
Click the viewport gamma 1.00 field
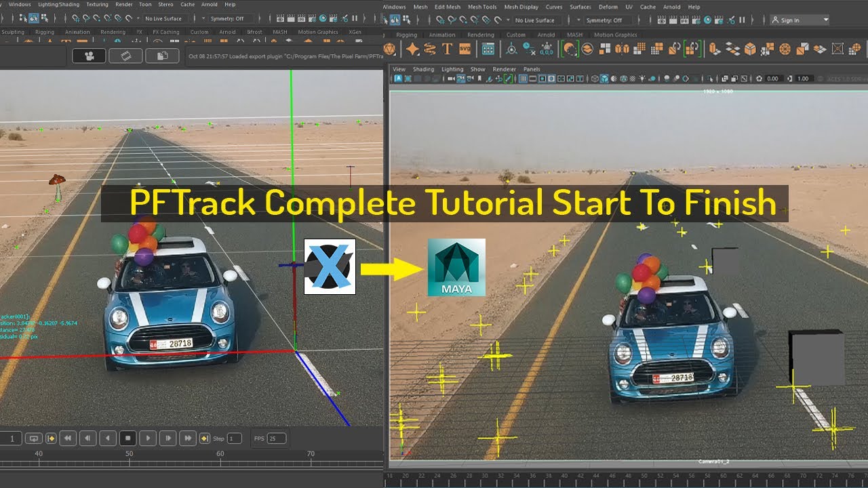pyautogui.click(x=803, y=79)
